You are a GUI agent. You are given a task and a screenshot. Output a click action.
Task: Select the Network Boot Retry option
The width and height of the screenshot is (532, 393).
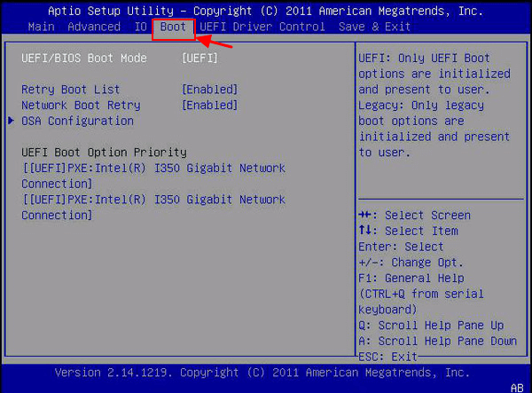coord(81,106)
